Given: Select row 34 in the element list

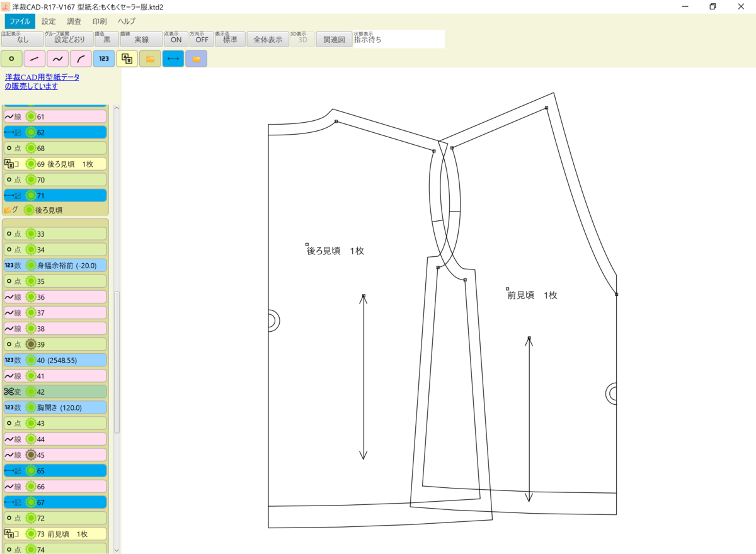Looking at the screenshot, I should pos(55,249).
